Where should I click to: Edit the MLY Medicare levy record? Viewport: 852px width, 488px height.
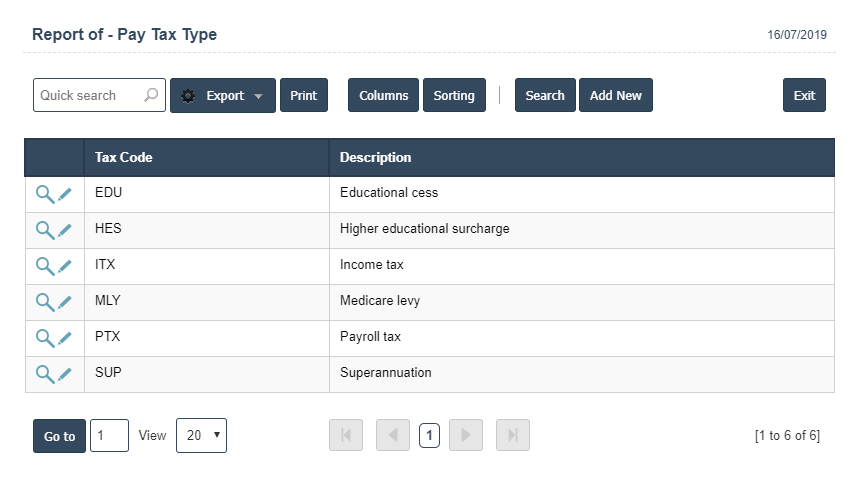[x=65, y=302]
